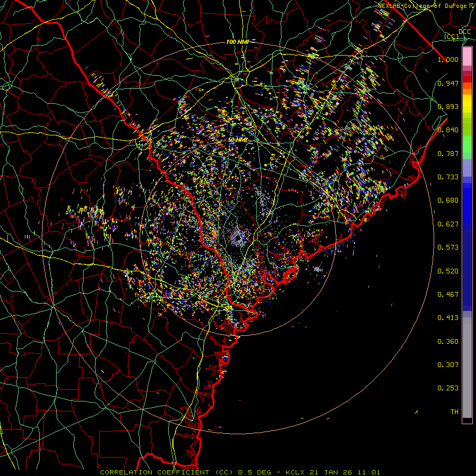Click the 0.413 legend value
This screenshot has width=476, height=476.
[x=448, y=318]
